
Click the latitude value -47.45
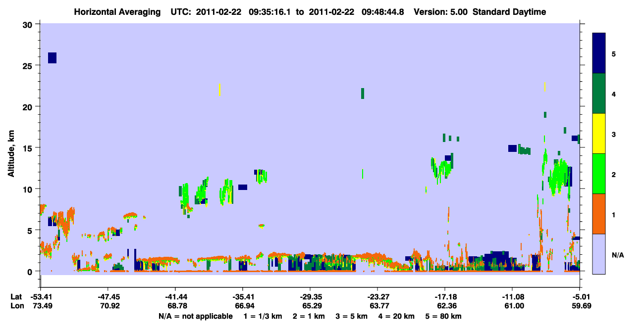pyautogui.click(x=107, y=297)
